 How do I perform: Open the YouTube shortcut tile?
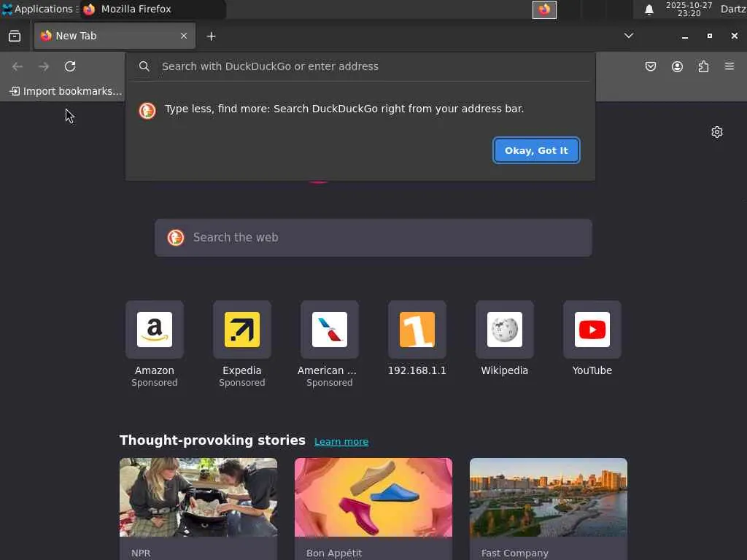pos(592,330)
